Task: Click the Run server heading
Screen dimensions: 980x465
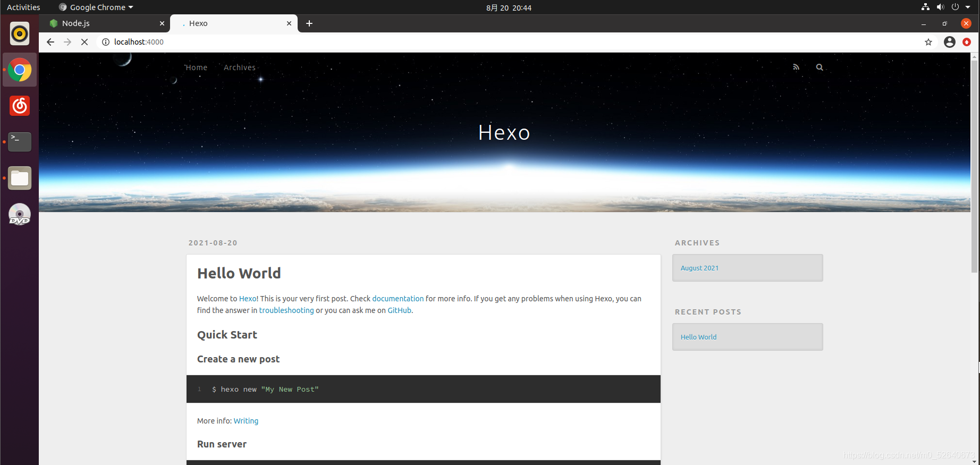Action: 222,444
